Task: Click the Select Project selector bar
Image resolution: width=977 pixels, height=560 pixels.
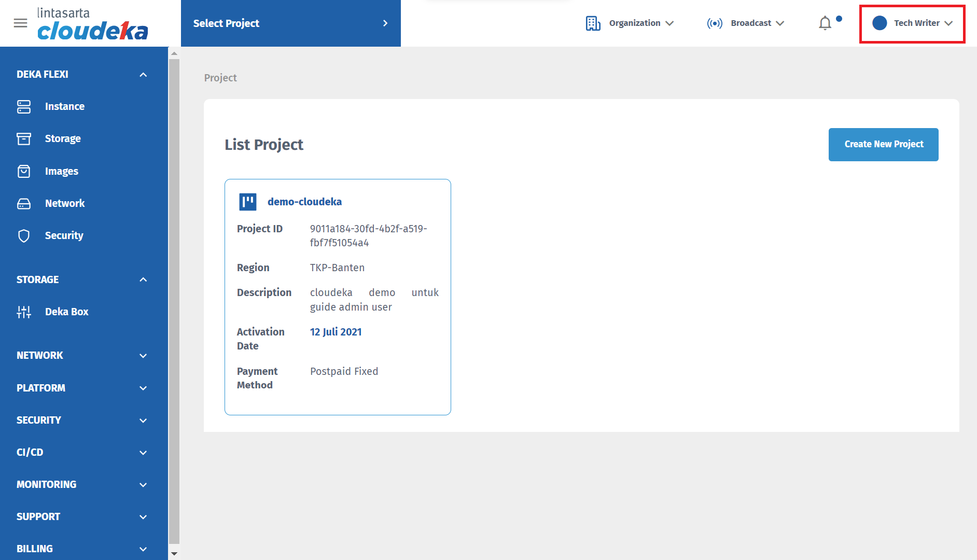Action: (x=290, y=23)
